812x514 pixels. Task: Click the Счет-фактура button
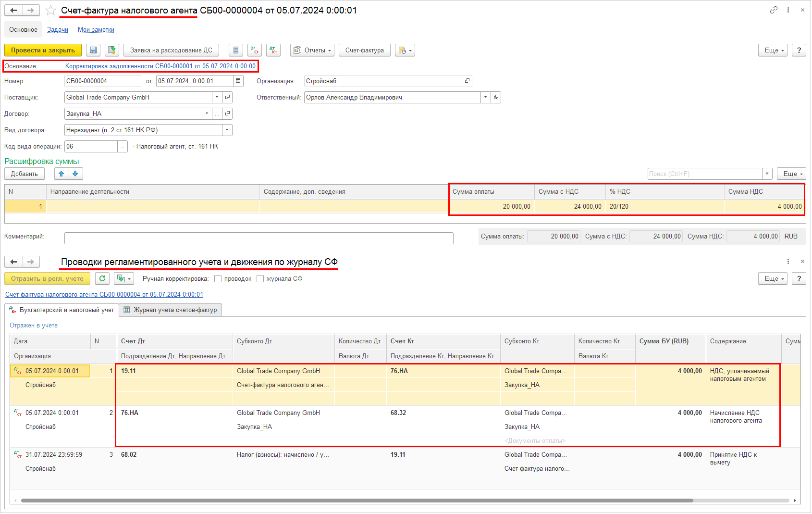pos(365,50)
